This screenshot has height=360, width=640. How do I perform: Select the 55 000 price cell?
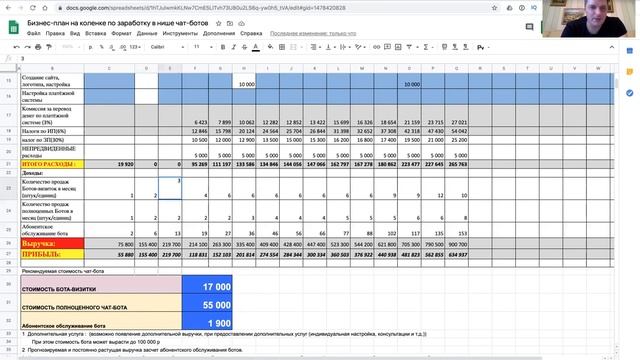coord(207,303)
